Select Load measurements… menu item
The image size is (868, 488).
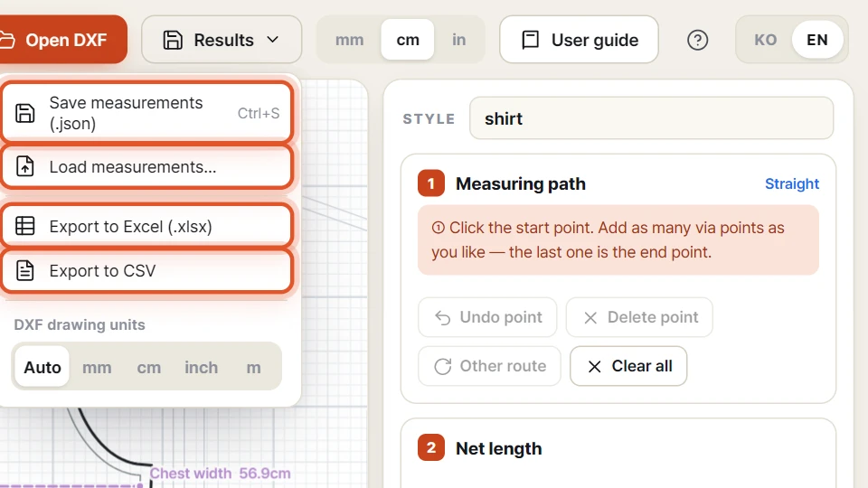point(146,166)
